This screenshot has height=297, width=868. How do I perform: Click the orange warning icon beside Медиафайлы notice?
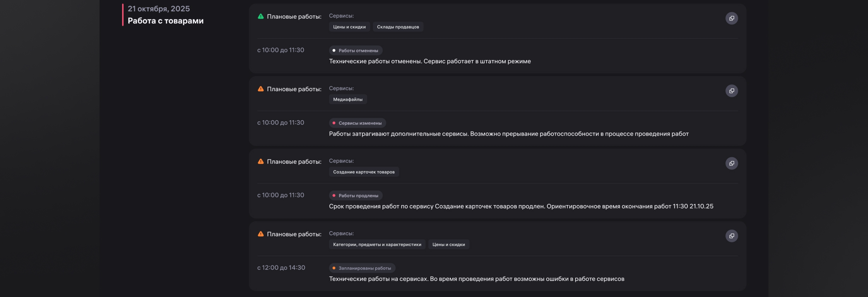pos(261,89)
